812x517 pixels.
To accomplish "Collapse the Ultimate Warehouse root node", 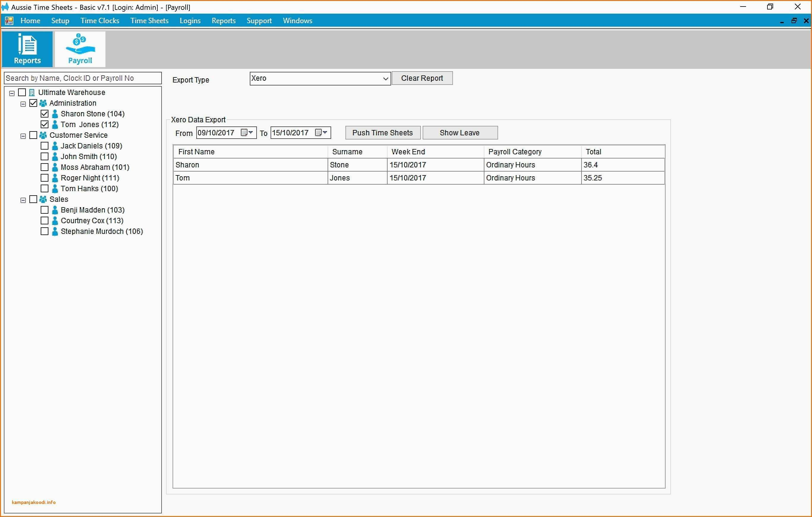I will click(12, 93).
